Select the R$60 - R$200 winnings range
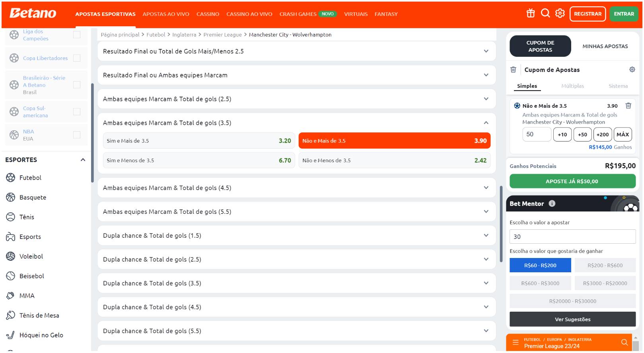 tap(540, 265)
